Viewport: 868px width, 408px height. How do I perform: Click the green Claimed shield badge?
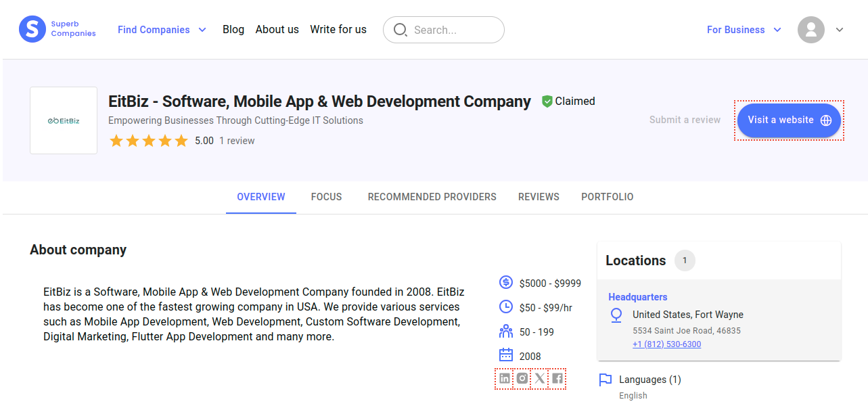pyautogui.click(x=547, y=101)
